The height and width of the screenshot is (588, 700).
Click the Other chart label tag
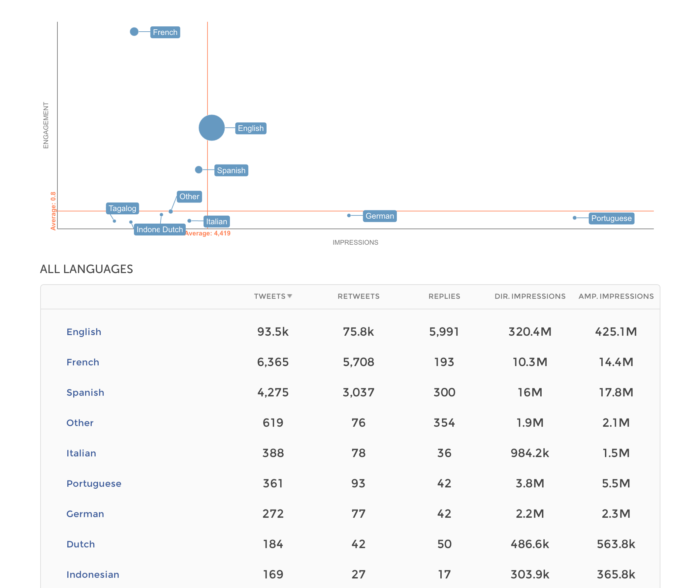189,196
